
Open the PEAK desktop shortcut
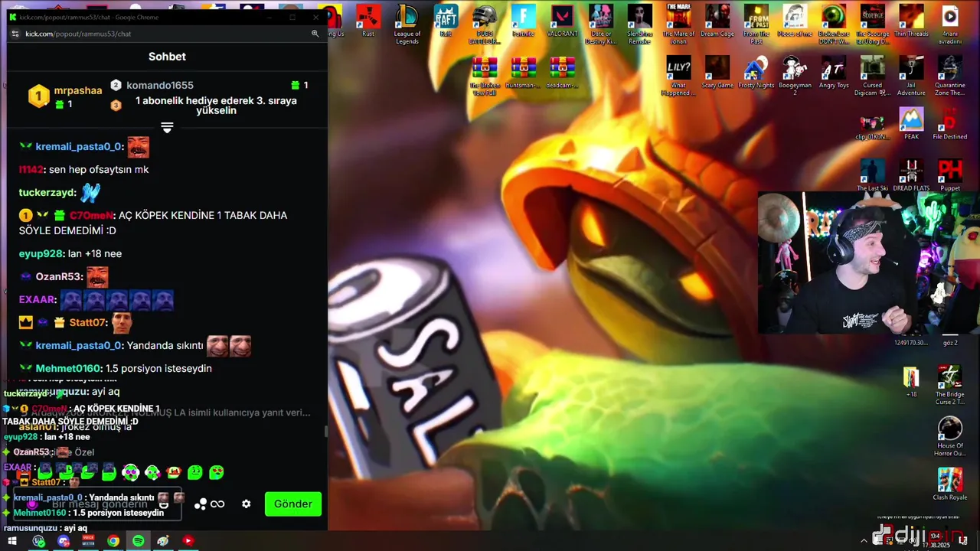[x=911, y=124]
